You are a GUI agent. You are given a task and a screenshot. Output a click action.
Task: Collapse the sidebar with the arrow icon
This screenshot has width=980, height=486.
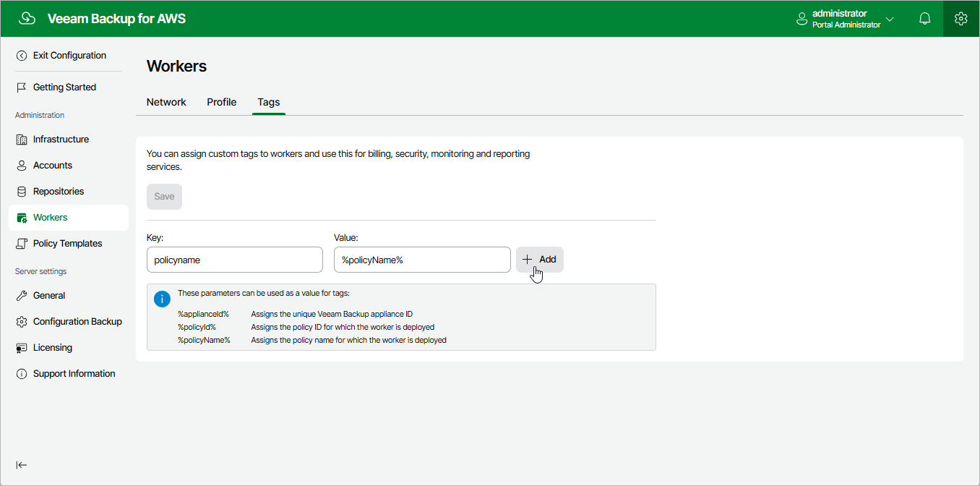coord(22,465)
